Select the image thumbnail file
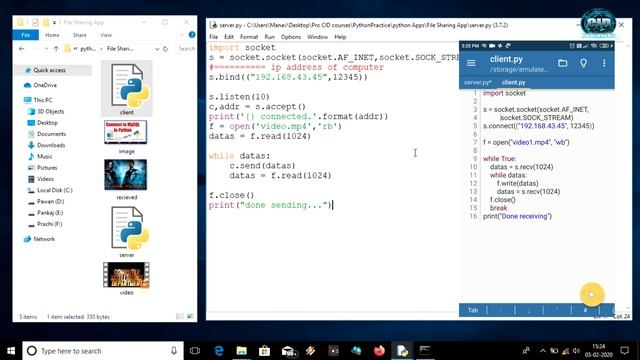 pos(126,132)
